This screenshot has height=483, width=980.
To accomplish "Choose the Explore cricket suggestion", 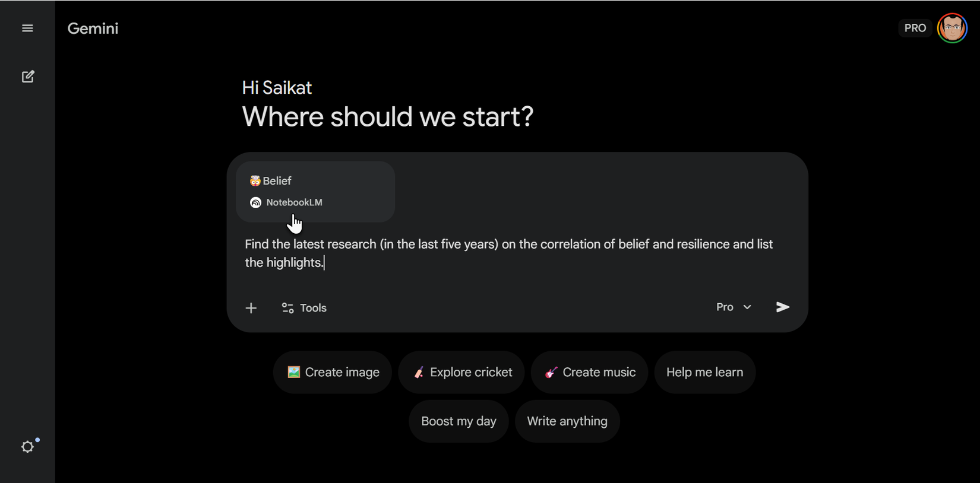I will (461, 373).
